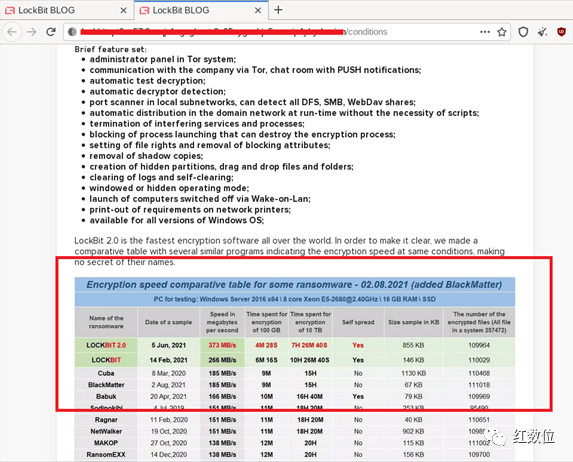The width and height of the screenshot is (573, 462).
Task: Click 'administrator panel in Tor system' bullet
Action: pos(163,59)
